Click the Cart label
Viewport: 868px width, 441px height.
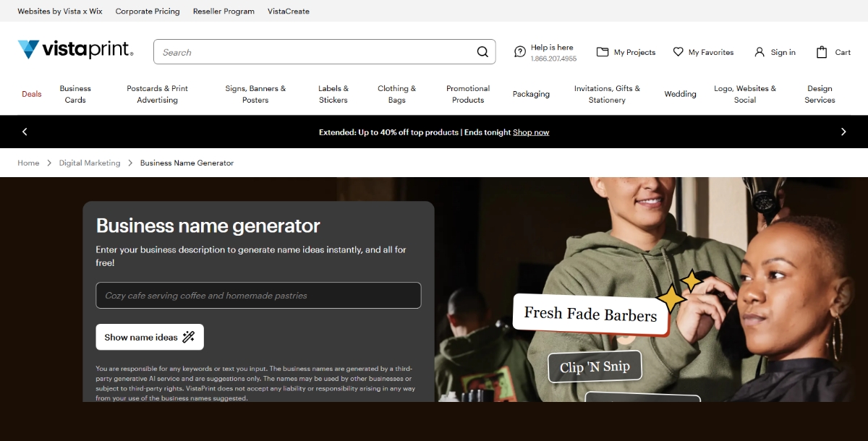[x=843, y=52]
